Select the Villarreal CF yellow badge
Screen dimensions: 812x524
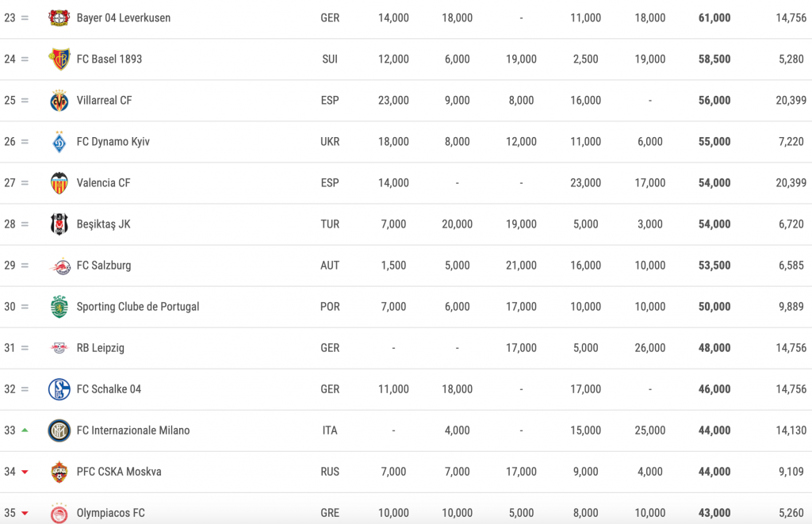point(59,101)
